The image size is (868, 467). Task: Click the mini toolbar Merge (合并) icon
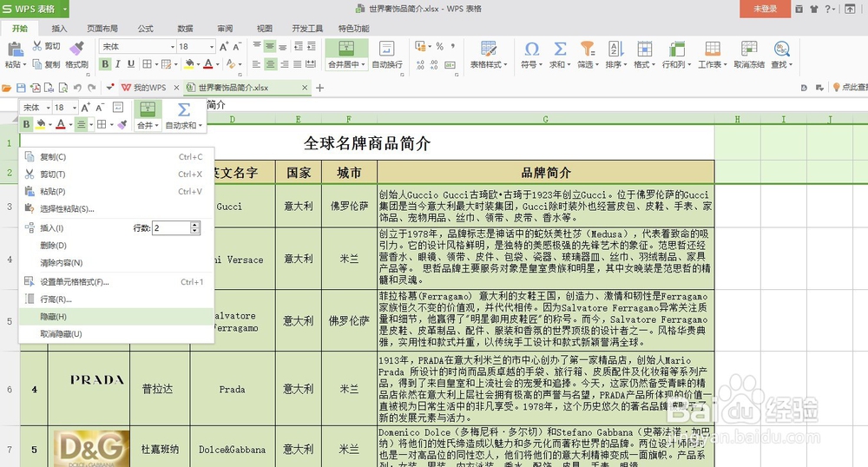[148, 109]
